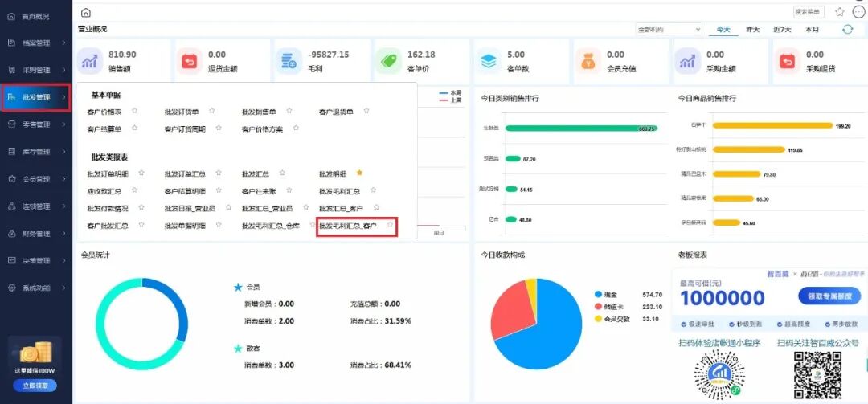Toggle favorite star beside 批发汇总
The width and height of the screenshot is (868, 404).
282,173
